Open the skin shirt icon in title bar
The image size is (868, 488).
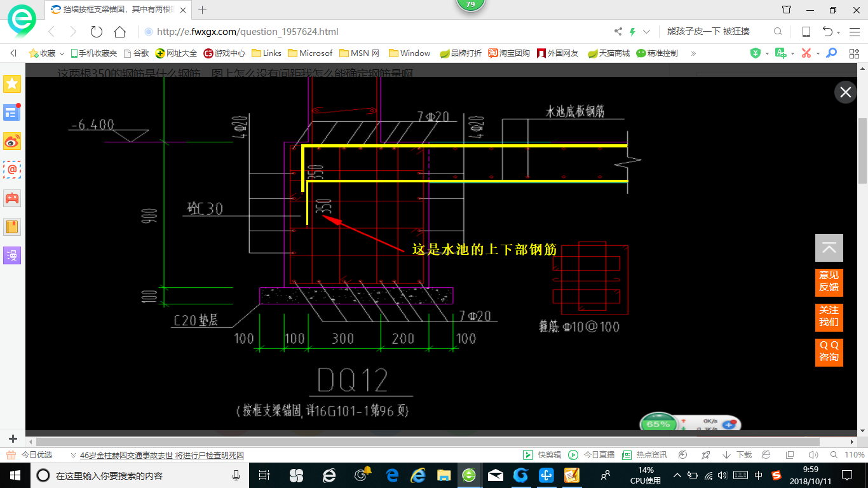point(787,10)
